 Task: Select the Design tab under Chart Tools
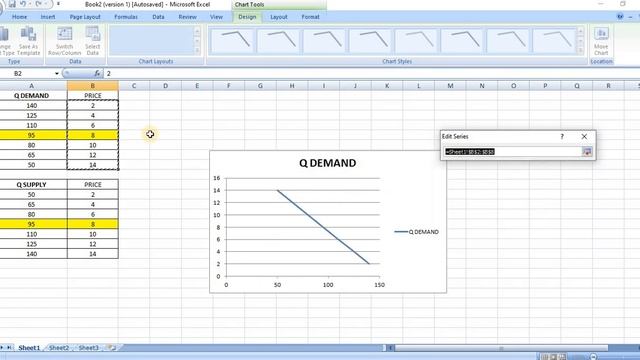tap(247, 17)
